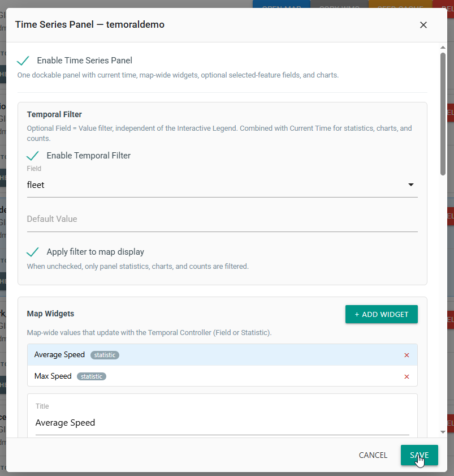Uncheck Enable Temporal Filter

[x=33, y=156]
